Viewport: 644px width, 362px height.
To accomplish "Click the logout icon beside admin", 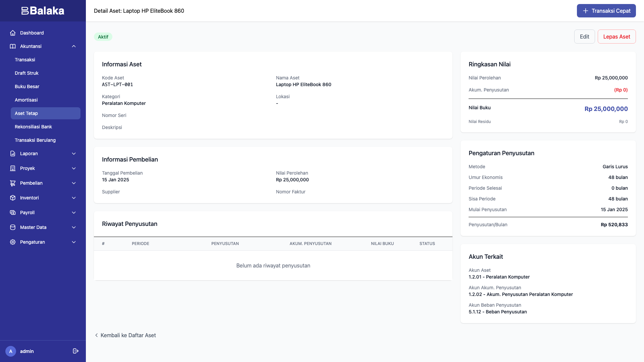I will pos(75,351).
